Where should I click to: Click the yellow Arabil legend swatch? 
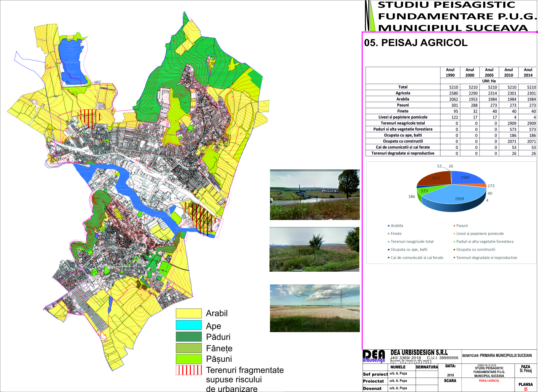pos(189,313)
